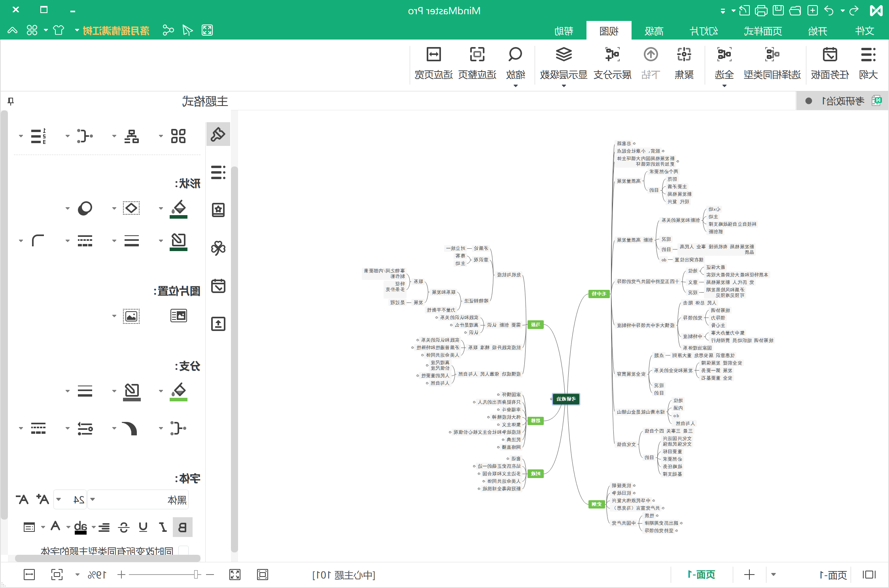Open the upload sidebar tab
This screenshot has width=889, height=588.
218,324
